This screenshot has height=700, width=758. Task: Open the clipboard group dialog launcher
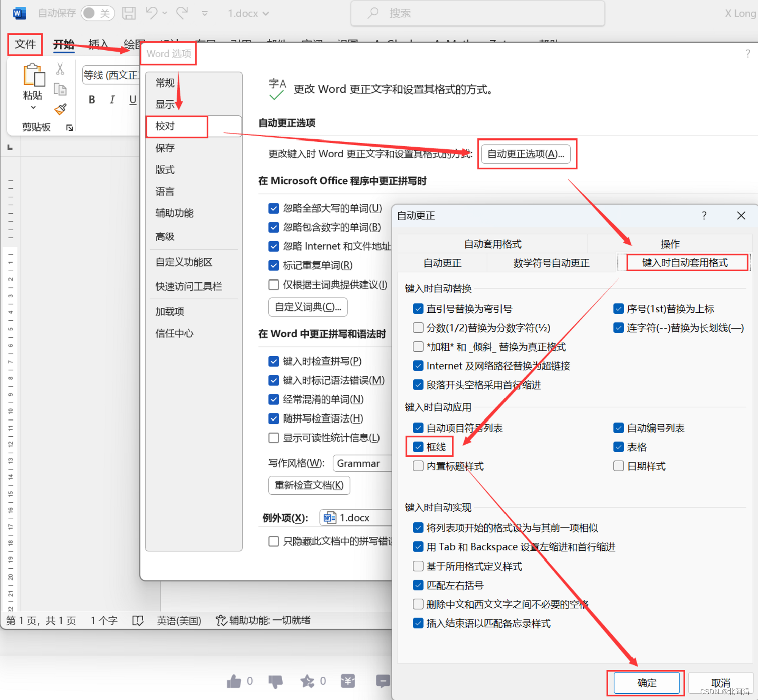[70, 128]
